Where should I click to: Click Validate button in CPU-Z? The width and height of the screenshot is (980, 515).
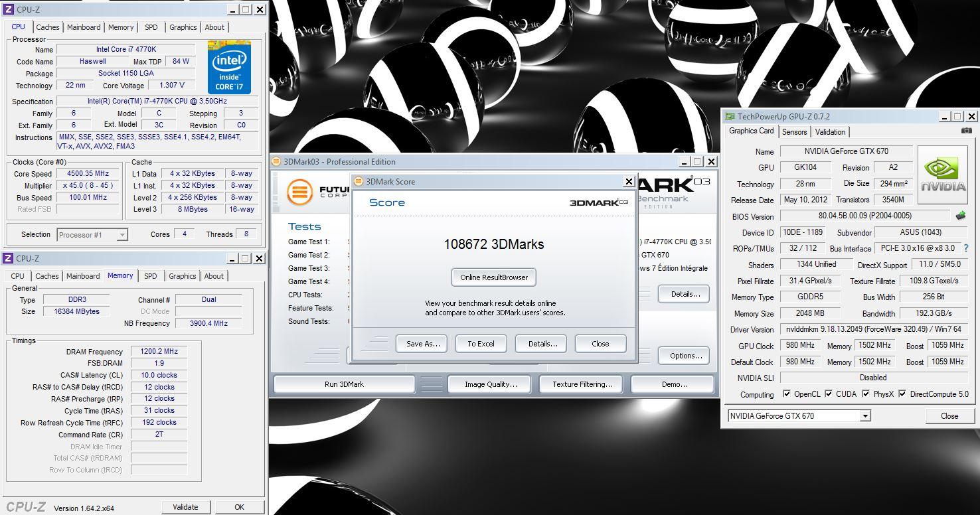(x=185, y=507)
